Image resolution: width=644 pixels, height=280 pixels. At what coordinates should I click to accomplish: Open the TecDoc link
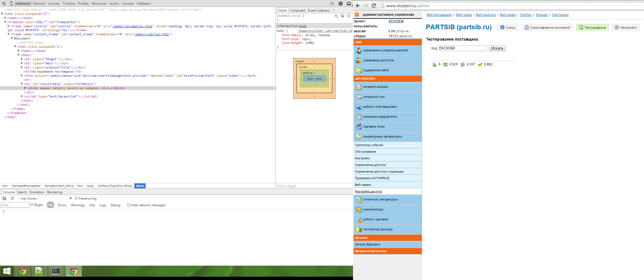click(526, 15)
